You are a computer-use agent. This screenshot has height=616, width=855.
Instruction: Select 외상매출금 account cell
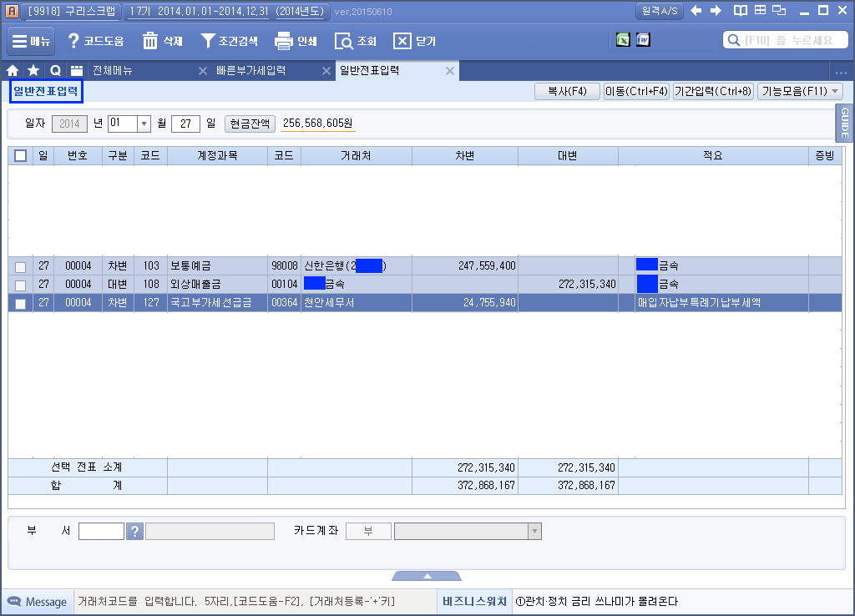tap(217, 284)
